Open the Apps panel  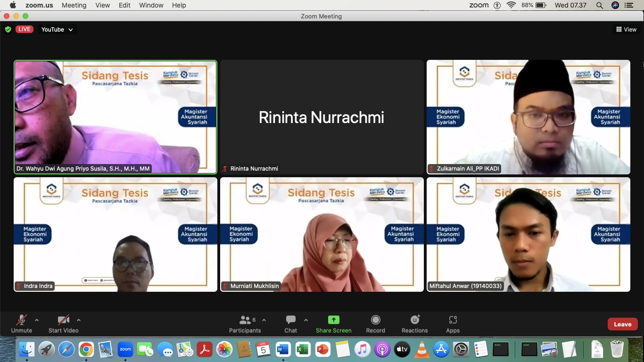tap(453, 324)
